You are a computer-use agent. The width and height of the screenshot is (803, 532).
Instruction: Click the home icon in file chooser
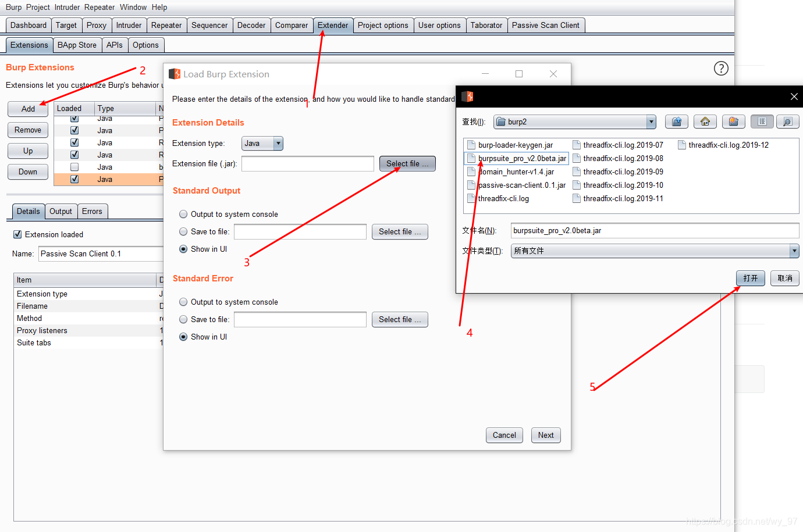(705, 122)
